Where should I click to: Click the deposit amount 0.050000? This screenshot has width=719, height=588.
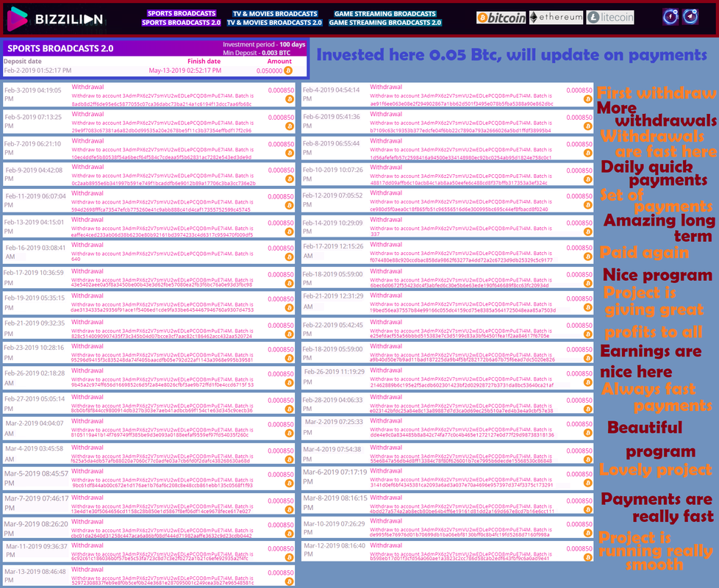tap(269, 71)
